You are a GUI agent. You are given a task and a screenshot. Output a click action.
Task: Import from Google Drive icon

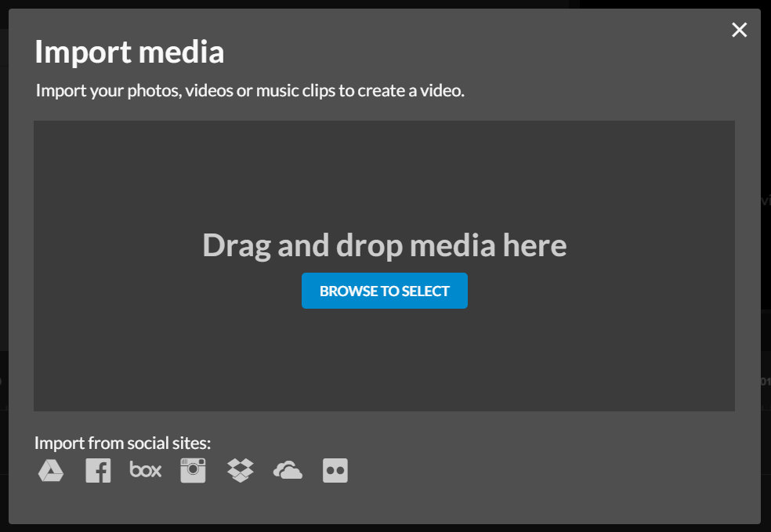51,471
